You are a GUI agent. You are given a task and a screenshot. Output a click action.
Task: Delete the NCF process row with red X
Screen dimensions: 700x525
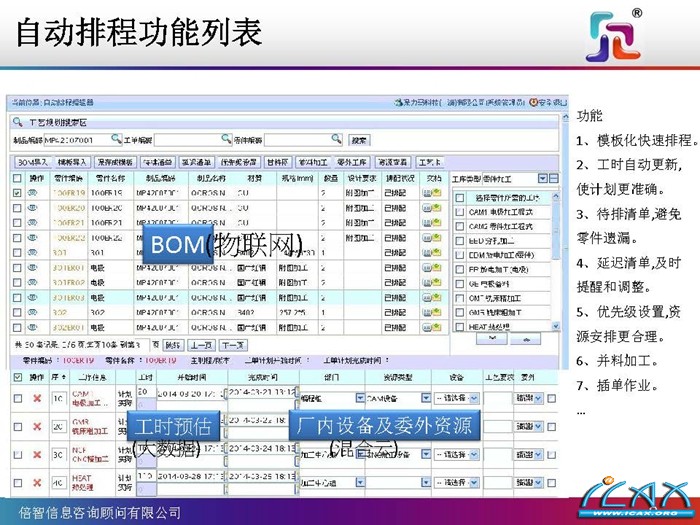(37, 454)
